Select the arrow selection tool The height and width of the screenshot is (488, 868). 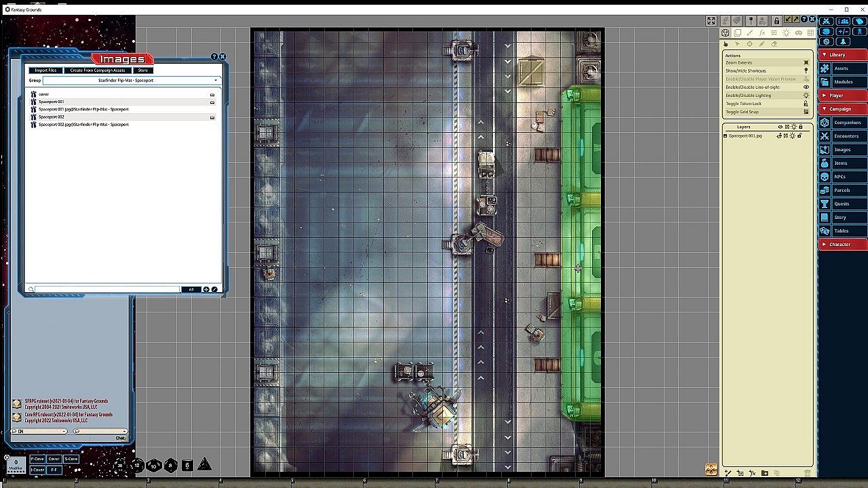click(738, 44)
